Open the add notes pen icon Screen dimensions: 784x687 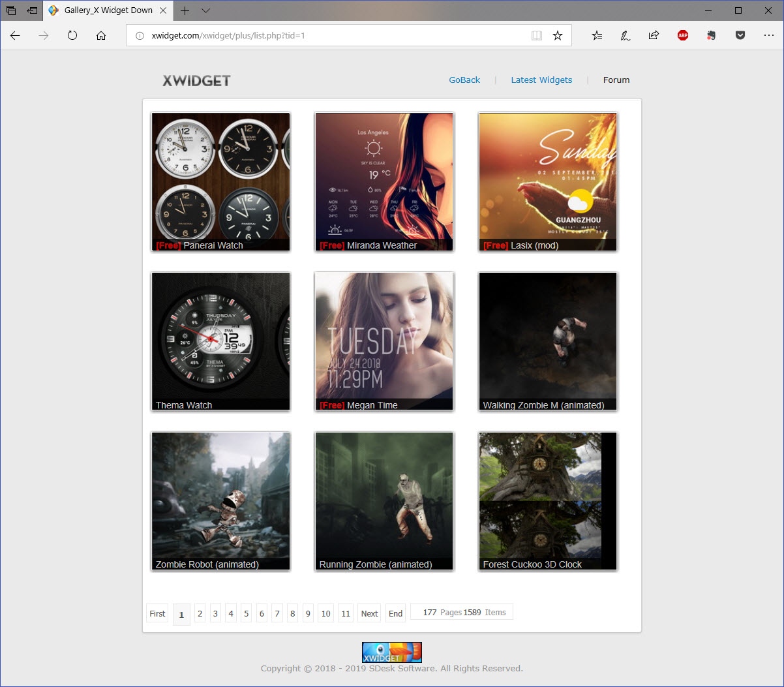tap(625, 36)
